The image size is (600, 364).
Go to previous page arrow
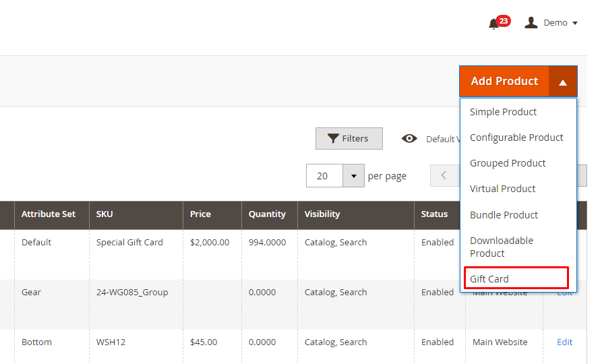pos(443,176)
